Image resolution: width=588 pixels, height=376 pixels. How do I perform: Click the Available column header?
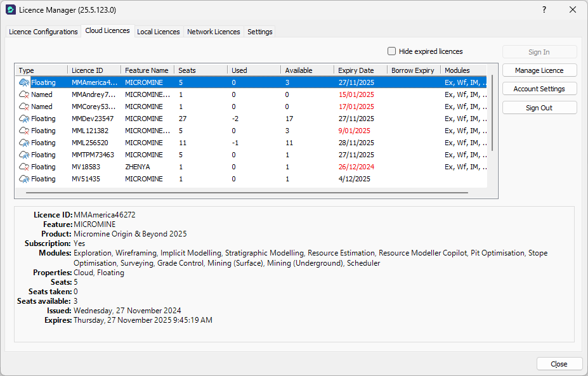(307, 70)
